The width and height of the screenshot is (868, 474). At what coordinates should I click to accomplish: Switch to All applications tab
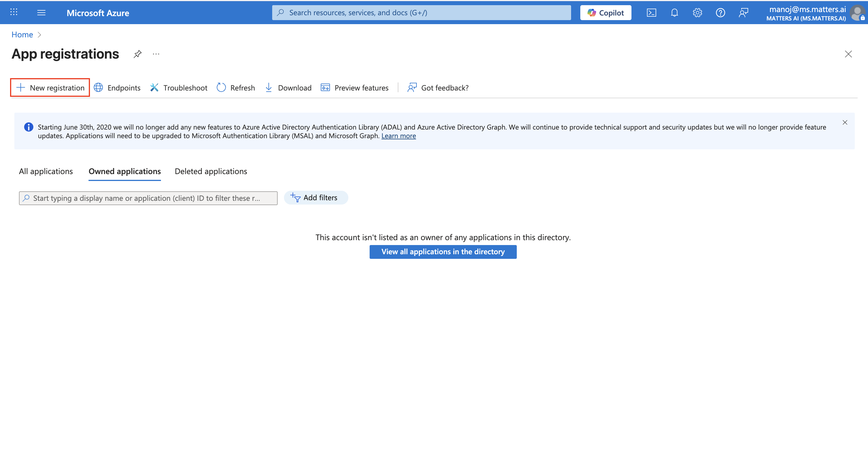pos(46,171)
